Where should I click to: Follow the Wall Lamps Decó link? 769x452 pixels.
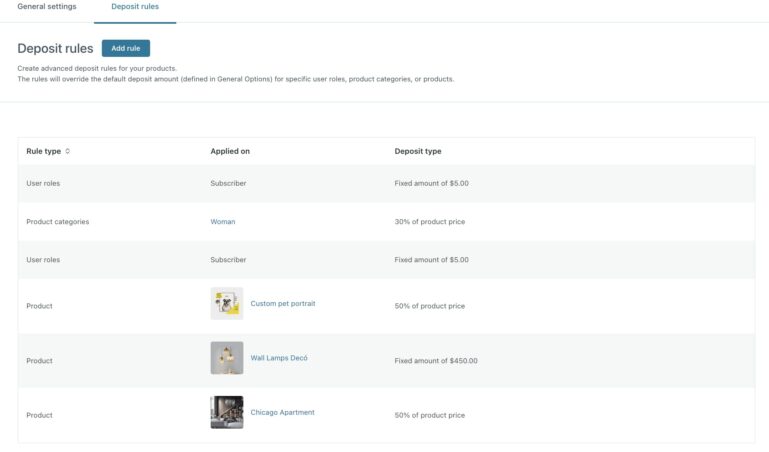click(x=279, y=358)
